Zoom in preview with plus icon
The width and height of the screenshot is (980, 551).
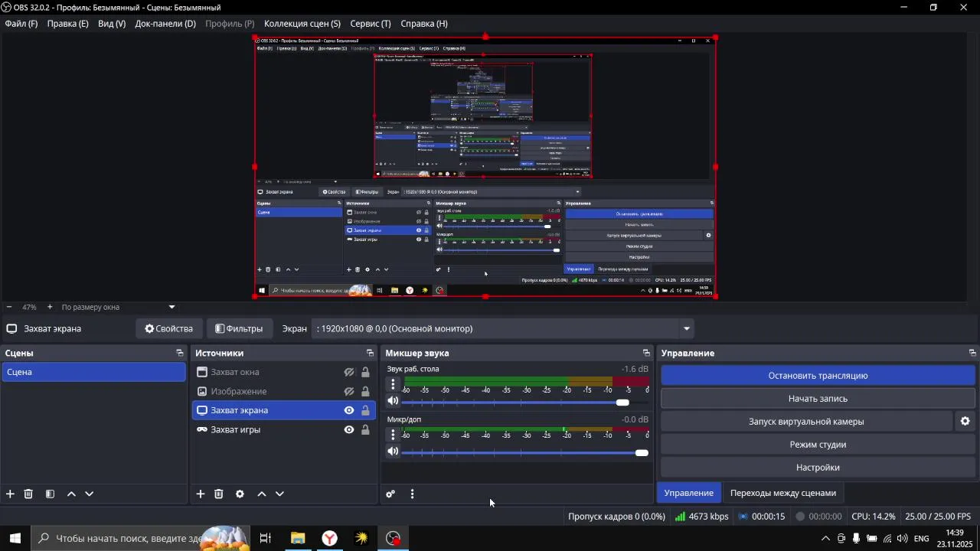click(x=50, y=307)
